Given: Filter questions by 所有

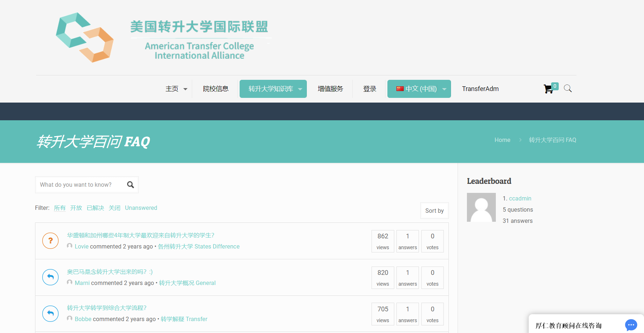Looking at the screenshot, I should click(x=60, y=208).
